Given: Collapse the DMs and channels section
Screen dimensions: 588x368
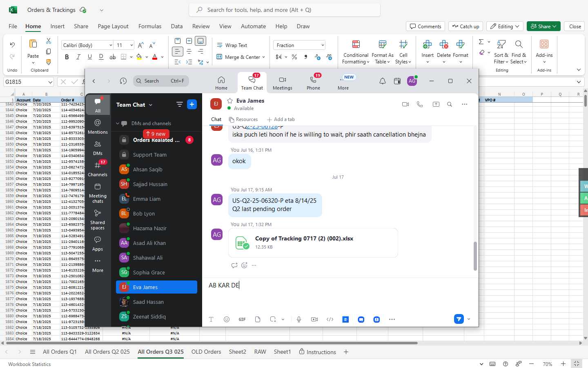Looking at the screenshot, I should tap(118, 123).
